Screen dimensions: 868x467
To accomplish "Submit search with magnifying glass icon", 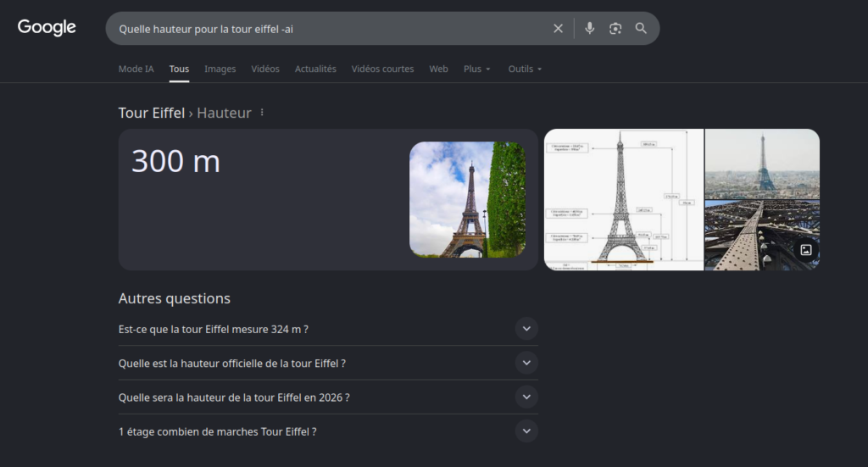I will (641, 28).
